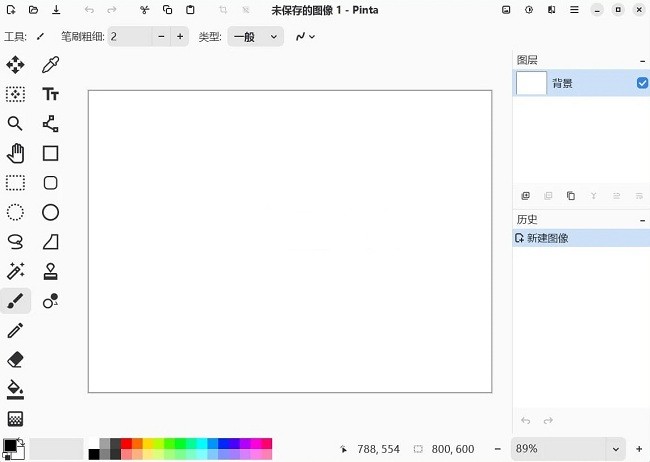The image size is (650, 462).
Task: Pick the black palette swatch
Action: click(94, 454)
